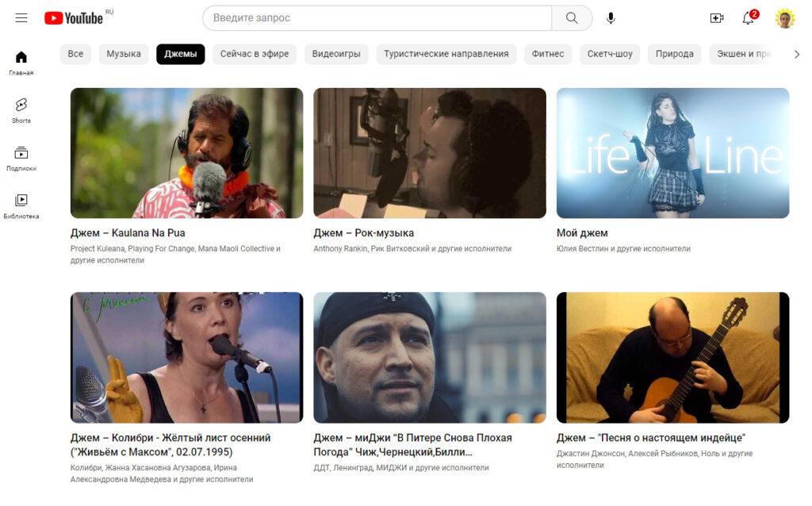Open the Life Line thumbnail
Screen dimensions: 812x506
[x=672, y=153]
